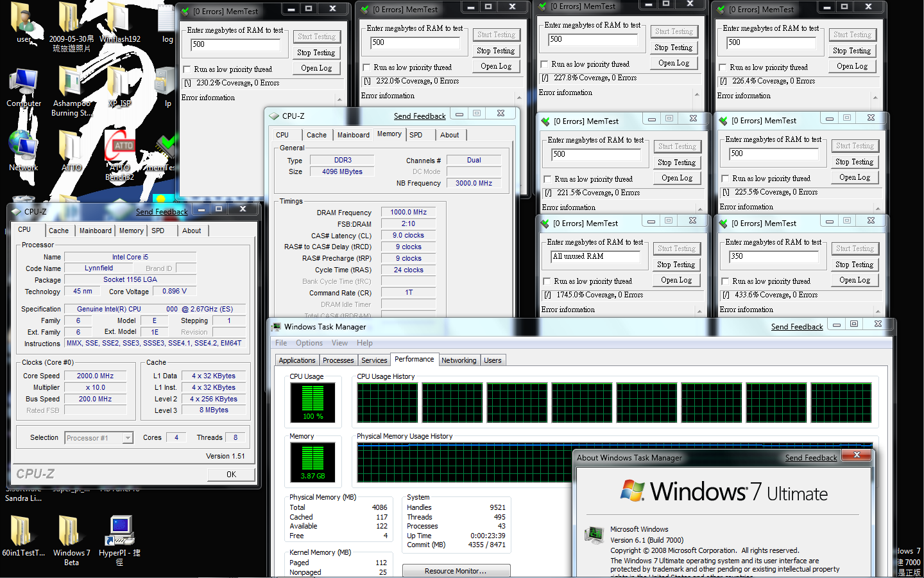The width and height of the screenshot is (924, 578).
Task: Click the Core Speed 2000.0 MHz value
Action: (x=96, y=376)
